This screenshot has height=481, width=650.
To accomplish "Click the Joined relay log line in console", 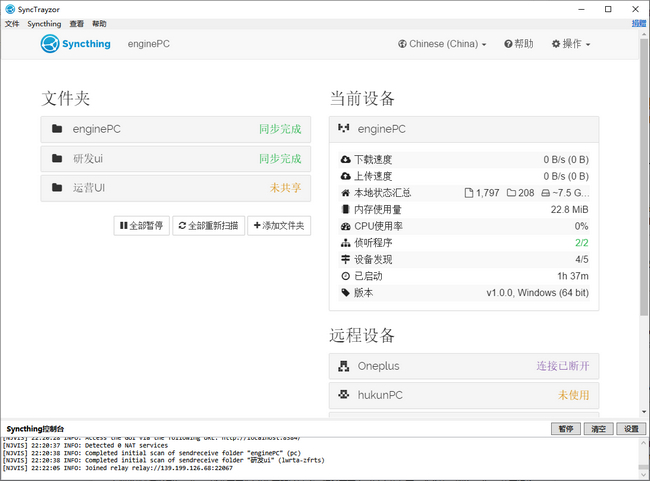I will 118,468.
